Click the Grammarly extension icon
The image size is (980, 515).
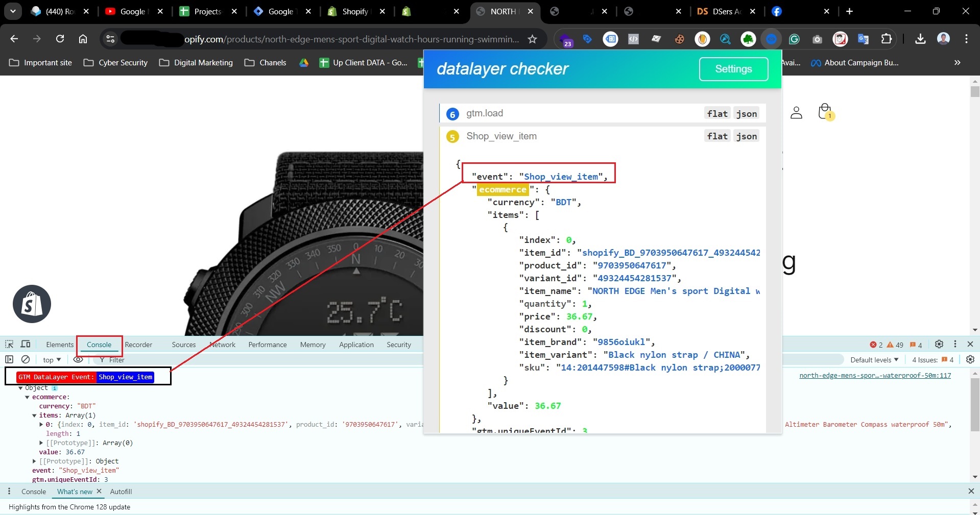point(794,39)
